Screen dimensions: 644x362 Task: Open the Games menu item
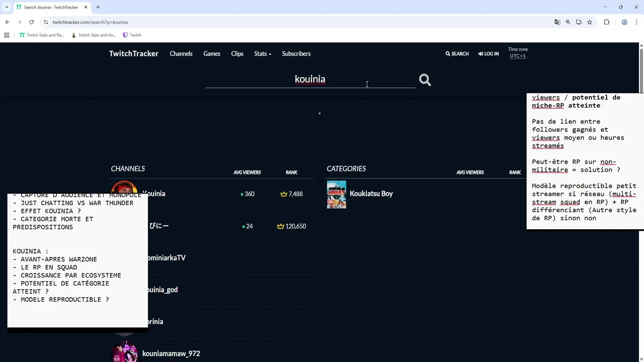click(212, 54)
